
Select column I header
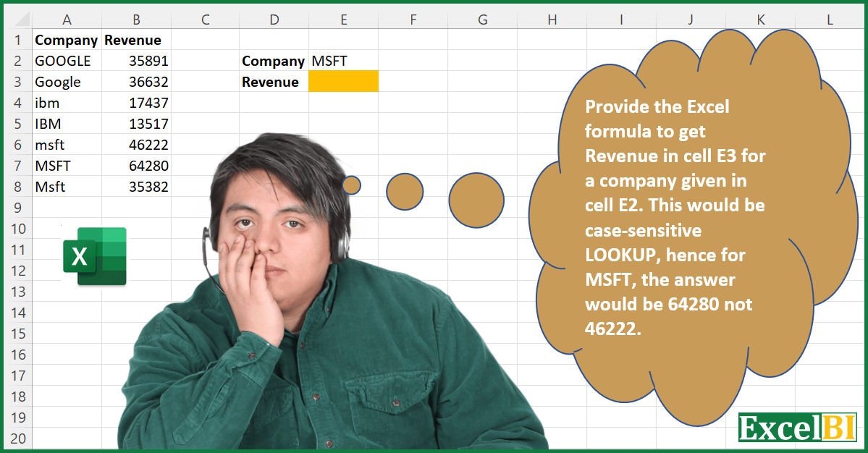[x=621, y=20]
